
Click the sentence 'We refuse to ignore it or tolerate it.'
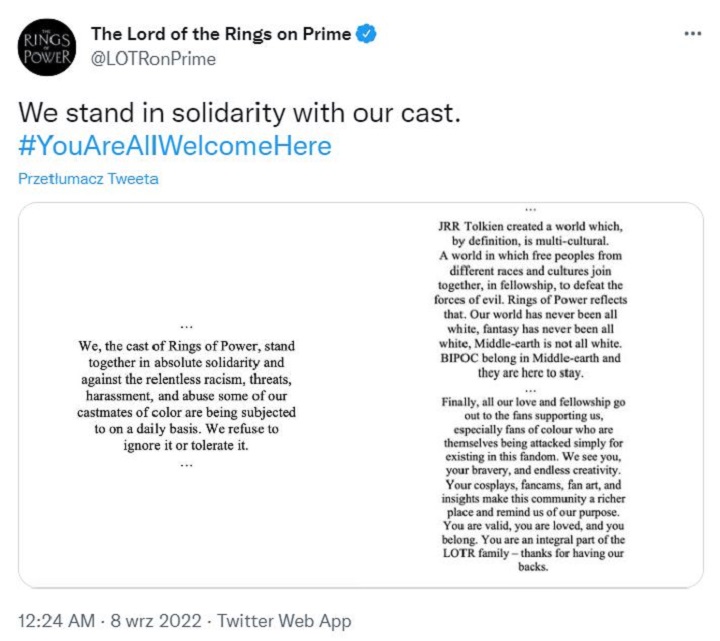pyautogui.click(x=213, y=438)
